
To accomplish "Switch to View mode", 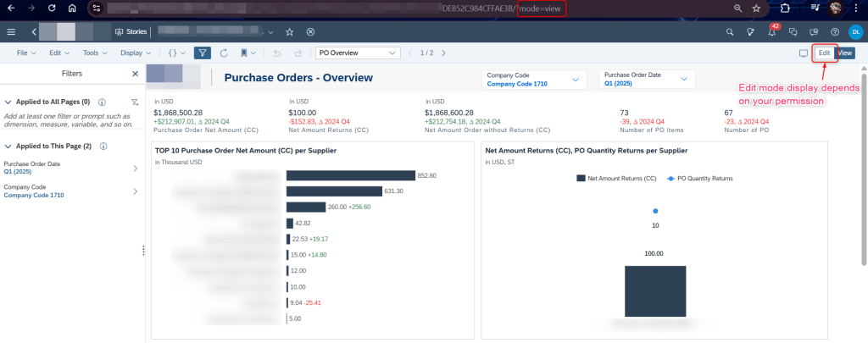I will point(845,53).
